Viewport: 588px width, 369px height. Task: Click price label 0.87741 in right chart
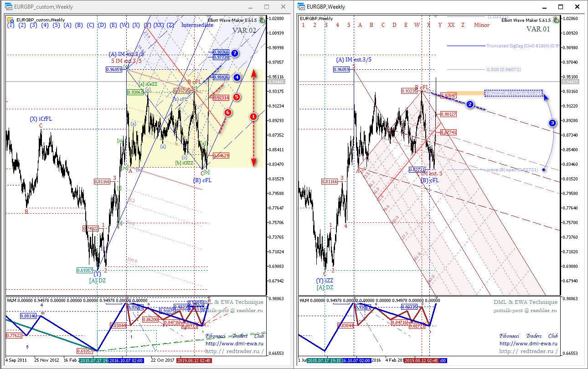pyautogui.click(x=449, y=132)
